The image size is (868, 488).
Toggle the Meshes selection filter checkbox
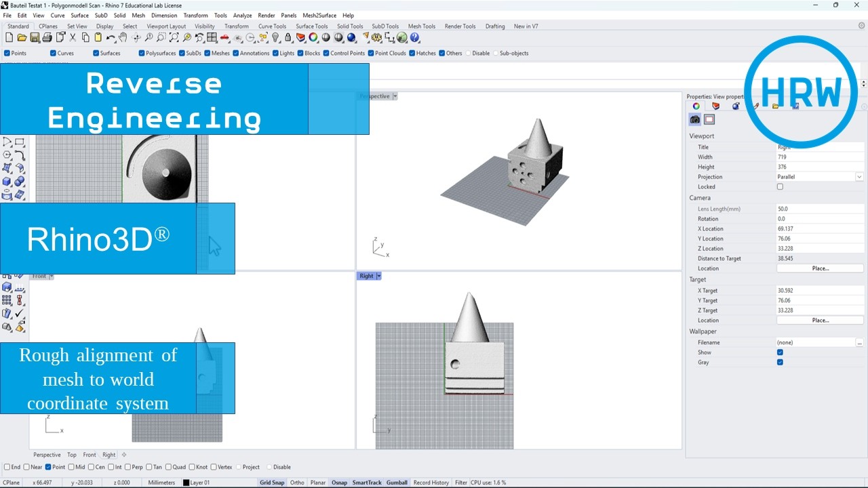coord(208,53)
